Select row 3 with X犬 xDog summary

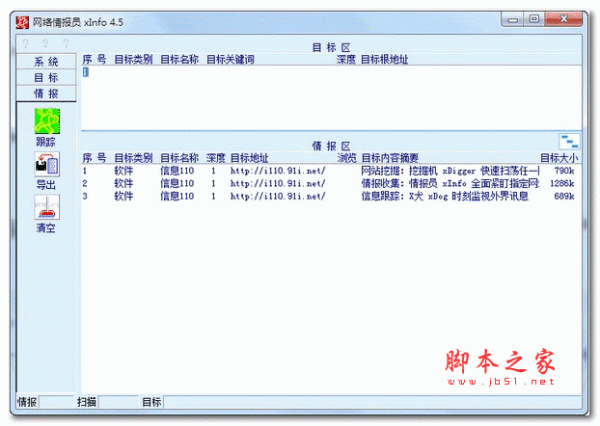click(331, 196)
